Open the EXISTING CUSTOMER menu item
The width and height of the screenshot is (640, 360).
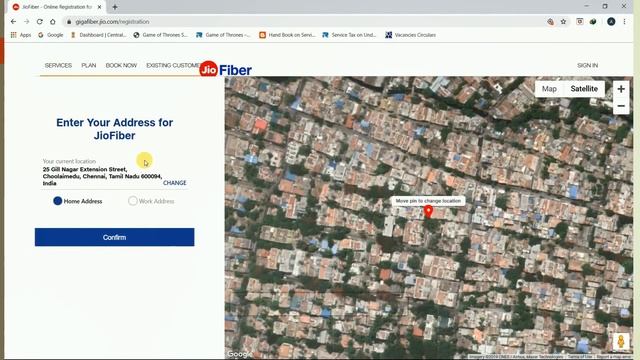click(173, 65)
